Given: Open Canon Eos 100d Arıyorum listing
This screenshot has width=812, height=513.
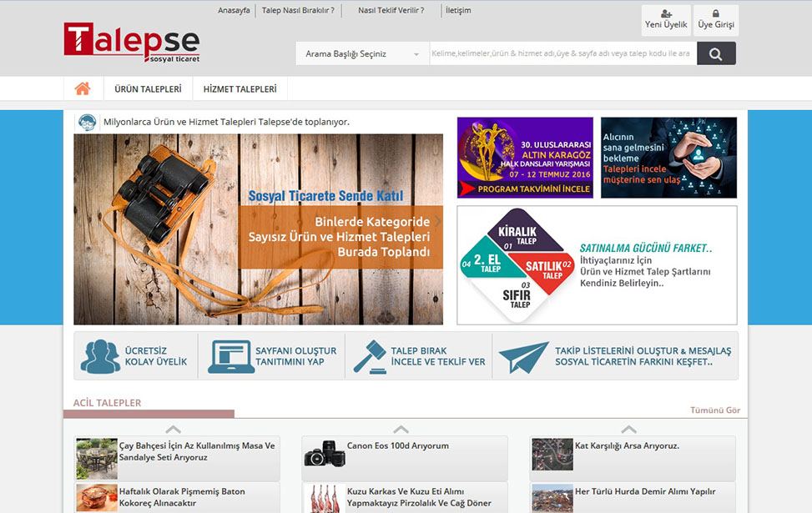Looking at the screenshot, I should click(x=397, y=446).
